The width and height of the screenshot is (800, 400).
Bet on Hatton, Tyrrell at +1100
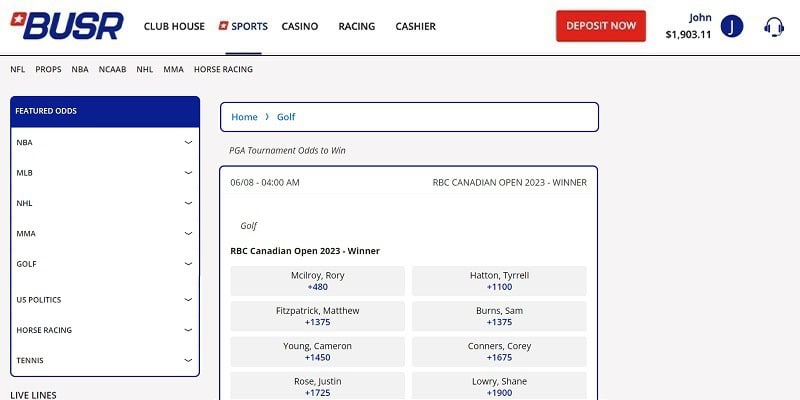499,281
